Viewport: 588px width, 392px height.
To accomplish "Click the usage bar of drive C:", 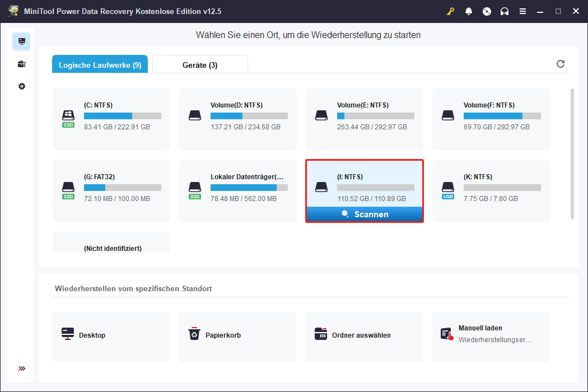I will pos(123,116).
